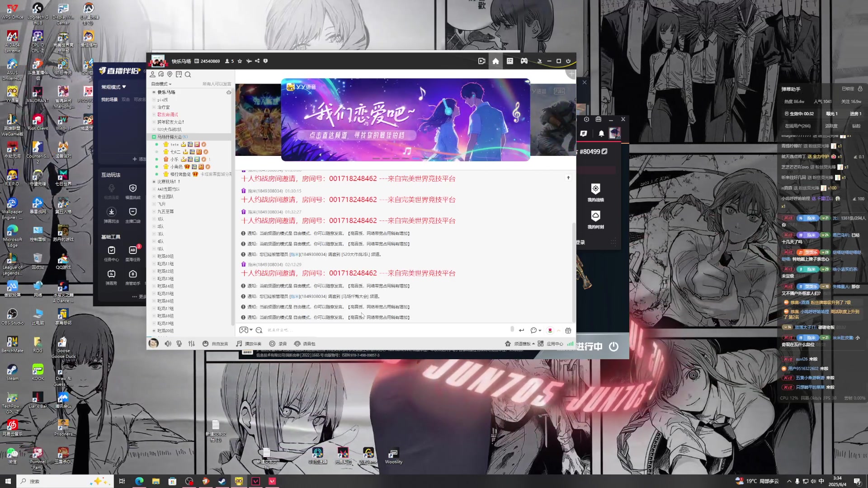Click the edit icon next to #80499
Screen dimensions: 868x488
click(604, 151)
